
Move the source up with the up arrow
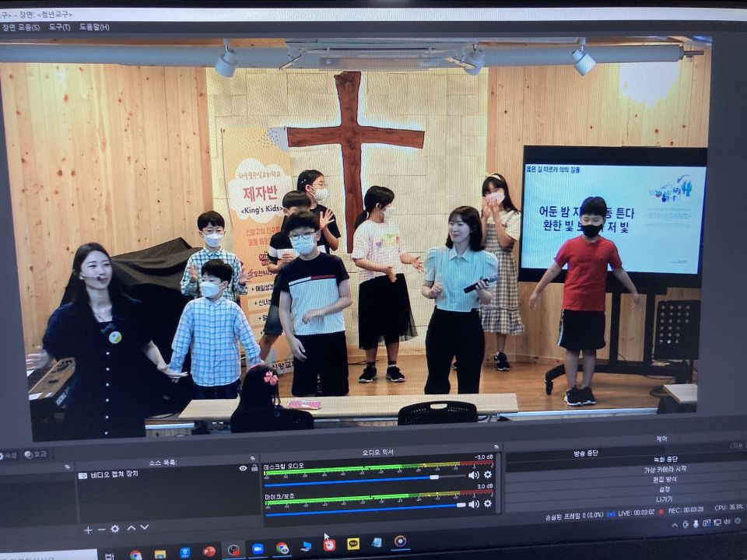[x=132, y=528]
